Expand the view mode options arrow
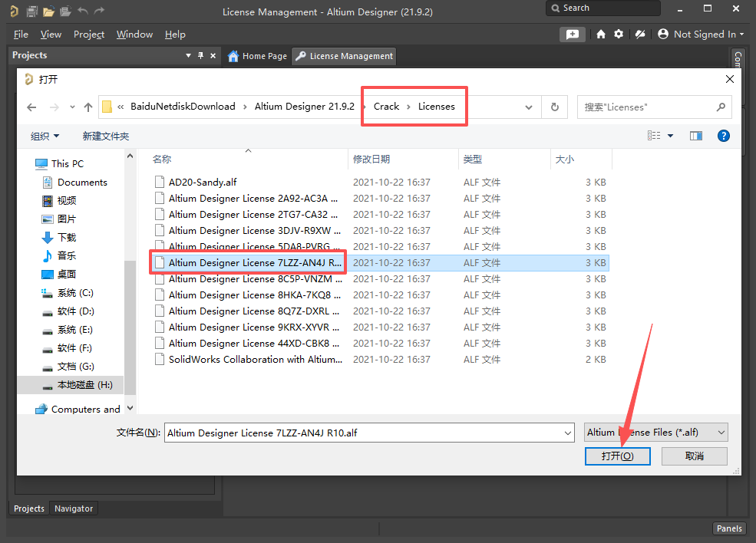Screen dimensions: 756x543 click(670, 136)
